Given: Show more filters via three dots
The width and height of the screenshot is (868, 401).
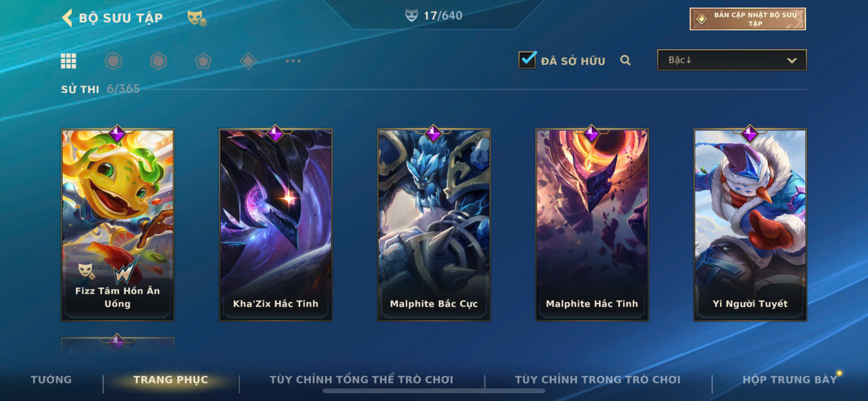Looking at the screenshot, I should tap(293, 61).
